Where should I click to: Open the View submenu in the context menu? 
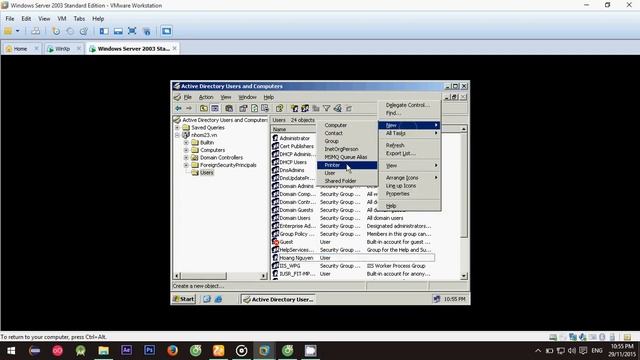tap(409, 165)
